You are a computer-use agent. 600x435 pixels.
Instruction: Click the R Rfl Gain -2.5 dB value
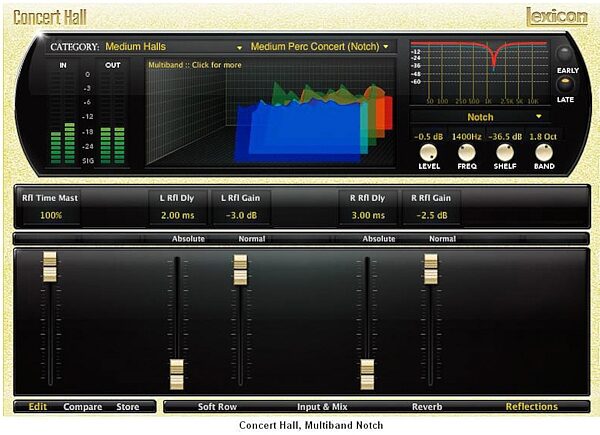tap(432, 215)
